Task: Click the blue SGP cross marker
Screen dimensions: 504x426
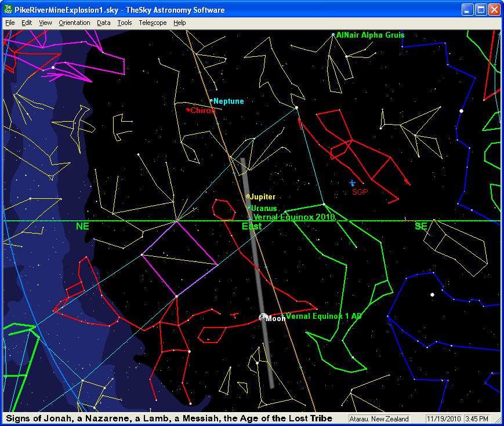Action: 352,183
